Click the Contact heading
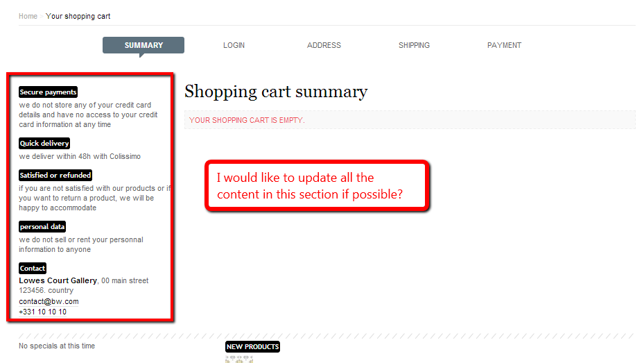Screen dimensions: 644x363 [x=33, y=269]
